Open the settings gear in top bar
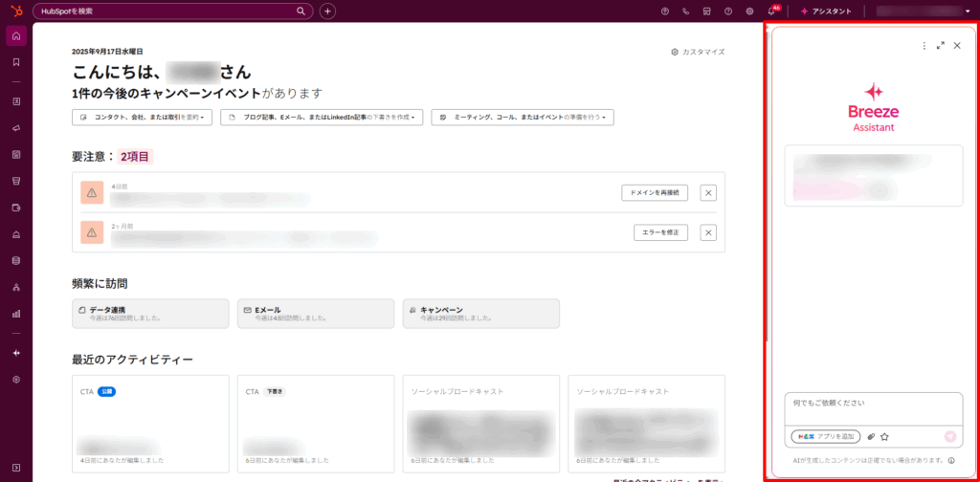The height and width of the screenshot is (482, 980). pyautogui.click(x=749, y=11)
